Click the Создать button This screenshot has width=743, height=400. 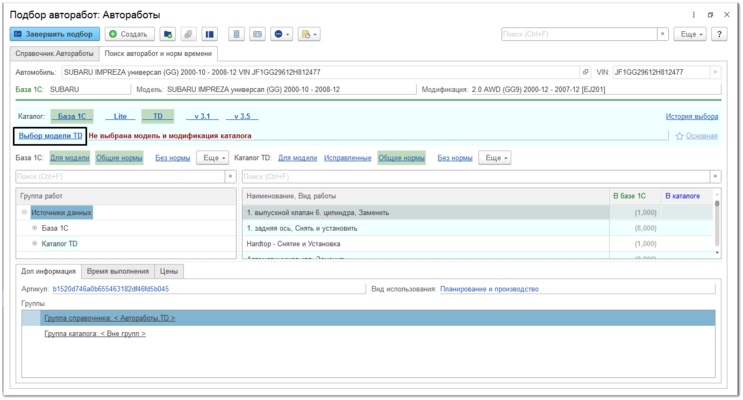[x=129, y=34]
